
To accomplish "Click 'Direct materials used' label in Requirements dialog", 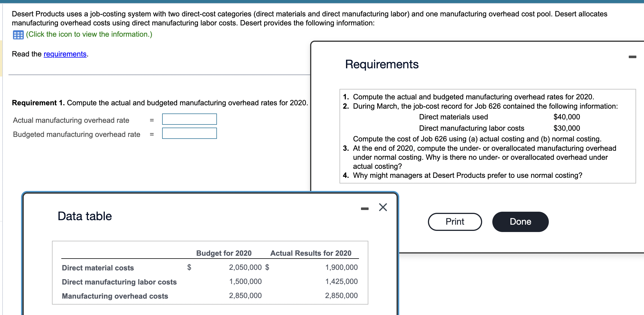I will [x=453, y=117].
